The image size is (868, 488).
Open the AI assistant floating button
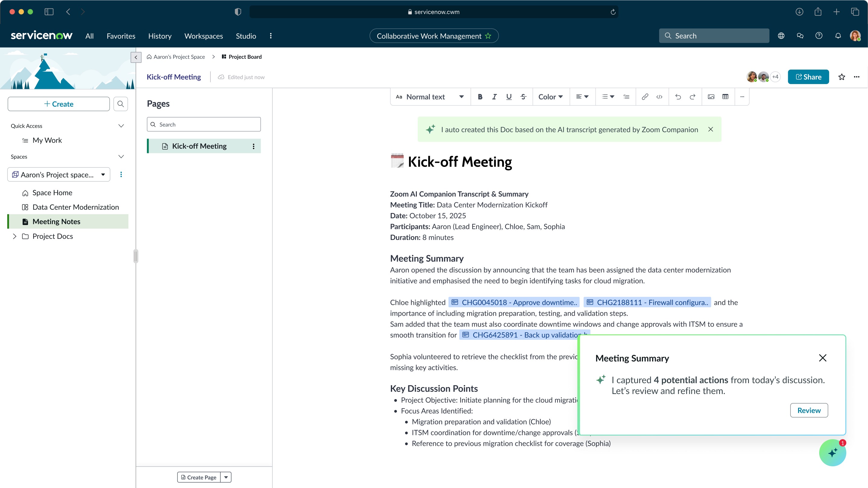click(832, 453)
